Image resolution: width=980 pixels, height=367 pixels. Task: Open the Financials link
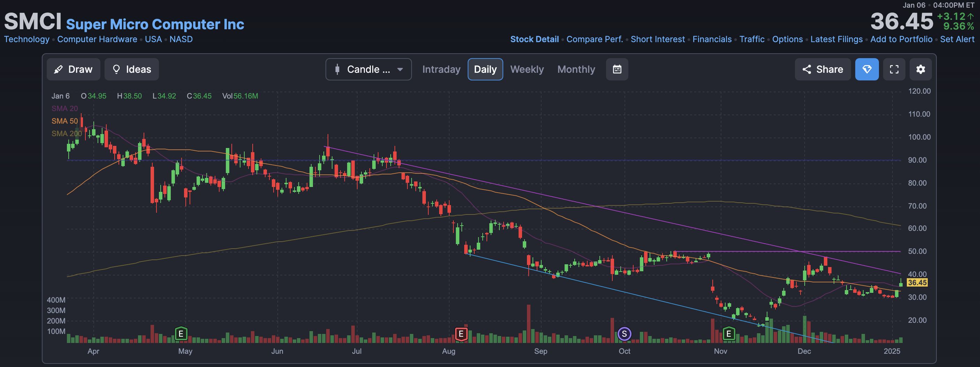712,39
